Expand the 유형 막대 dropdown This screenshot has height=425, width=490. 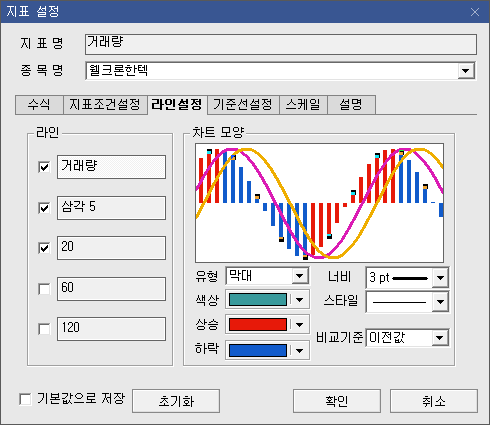pos(299,276)
